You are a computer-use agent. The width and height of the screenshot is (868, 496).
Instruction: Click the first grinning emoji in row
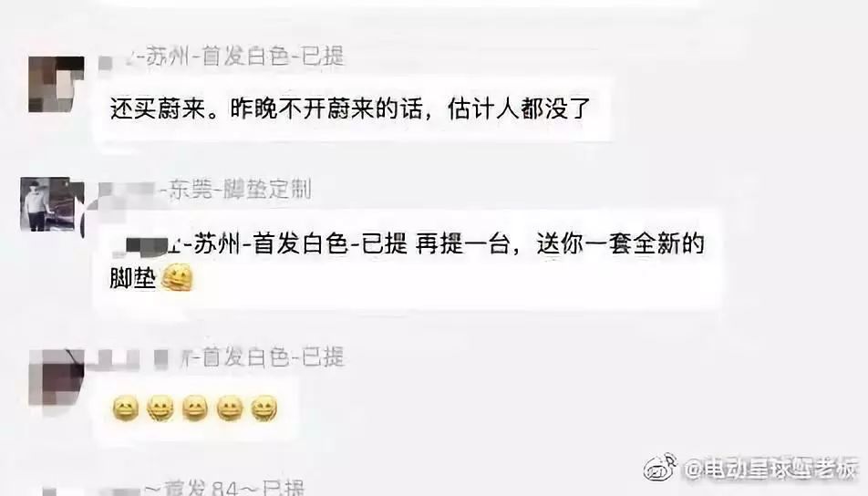(x=126, y=409)
